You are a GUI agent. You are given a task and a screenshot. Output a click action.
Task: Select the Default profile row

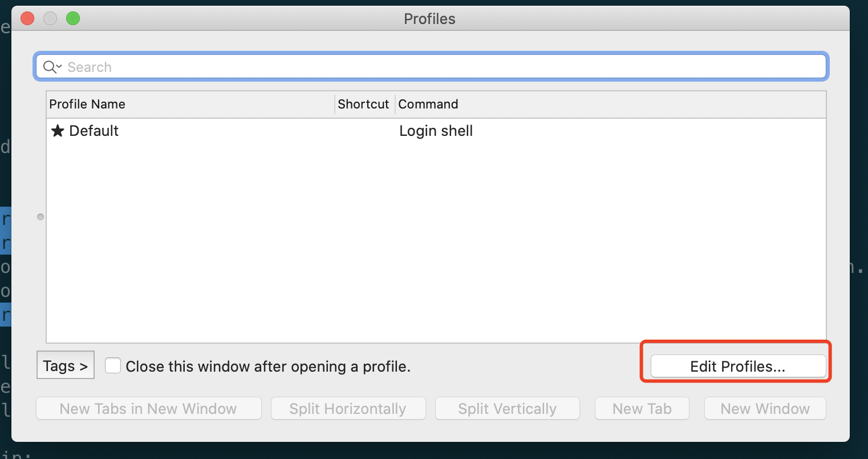click(228, 131)
